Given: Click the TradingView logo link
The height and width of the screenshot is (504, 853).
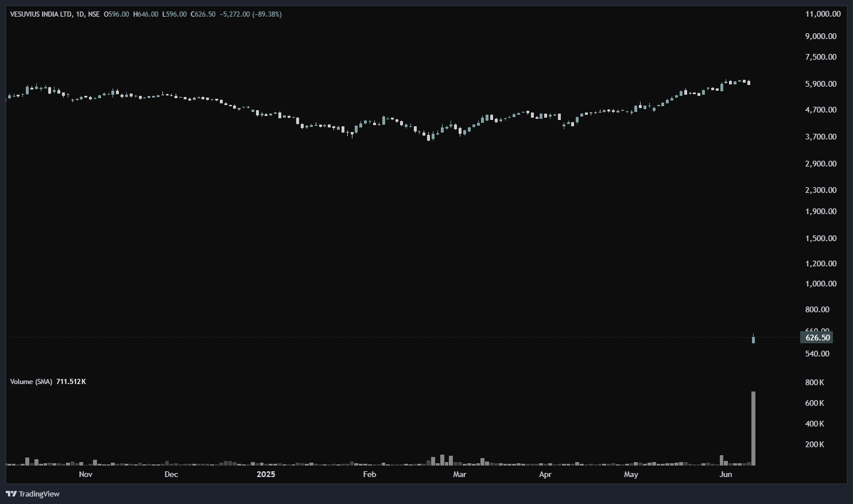Looking at the screenshot, I should coord(33,494).
